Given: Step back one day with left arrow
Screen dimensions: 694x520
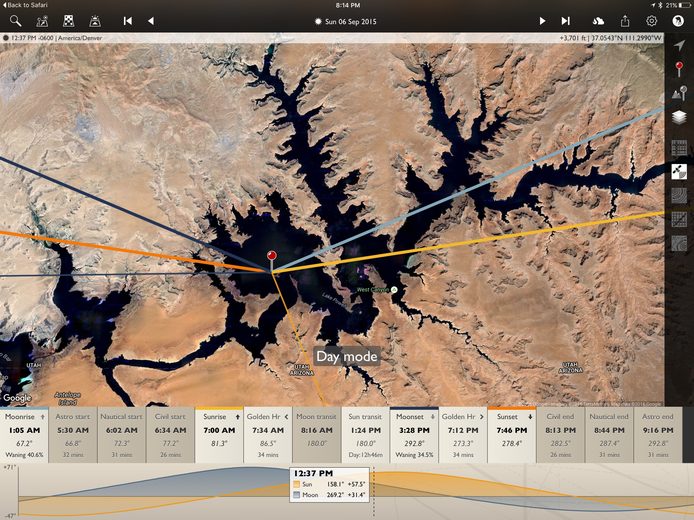Looking at the screenshot, I should pos(151,21).
